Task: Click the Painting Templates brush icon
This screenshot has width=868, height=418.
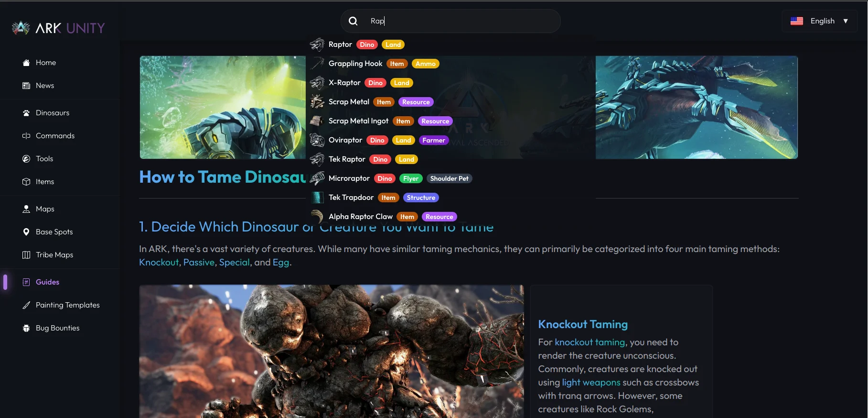Action: (26, 305)
